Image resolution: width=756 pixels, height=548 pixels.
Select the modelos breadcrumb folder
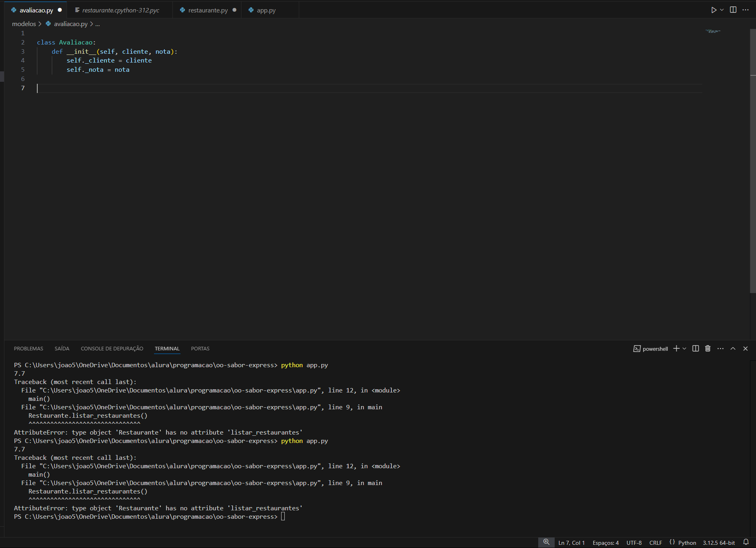point(24,24)
